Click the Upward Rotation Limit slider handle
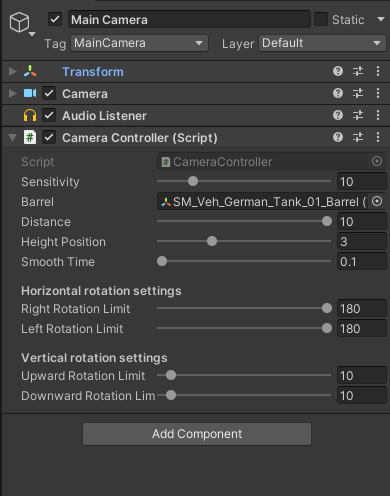 [x=171, y=375]
